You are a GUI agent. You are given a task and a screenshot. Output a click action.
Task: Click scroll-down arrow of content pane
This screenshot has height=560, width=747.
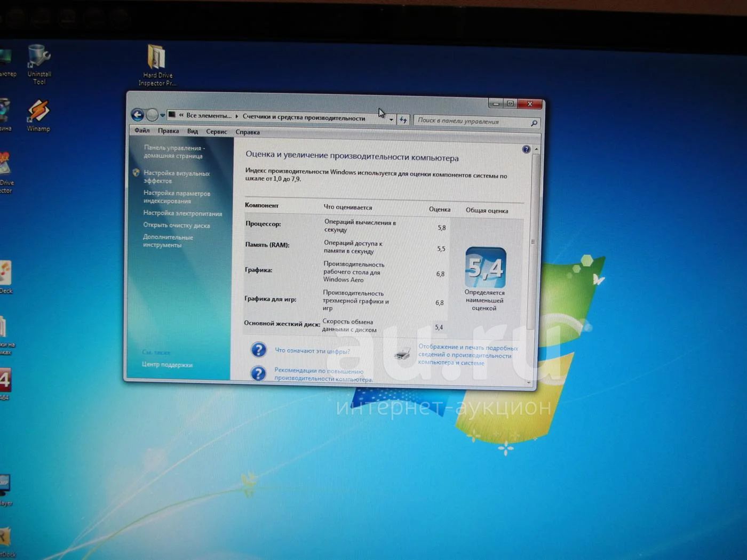click(x=529, y=382)
